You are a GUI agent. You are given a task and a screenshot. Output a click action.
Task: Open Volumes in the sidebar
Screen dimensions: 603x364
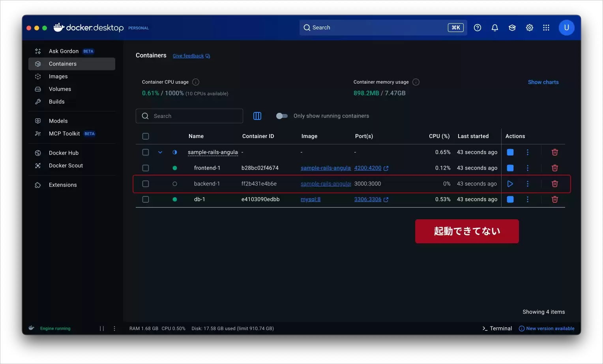[x=60, y=89]
